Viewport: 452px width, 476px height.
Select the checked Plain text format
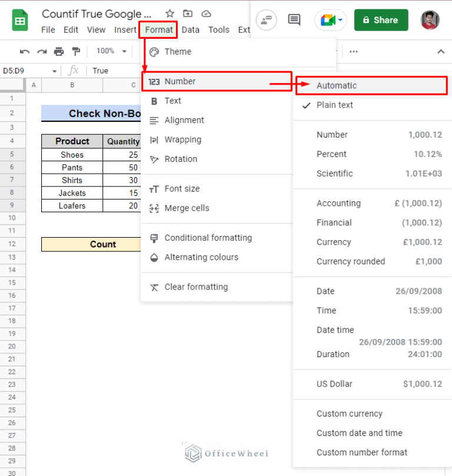coord(334,105)
